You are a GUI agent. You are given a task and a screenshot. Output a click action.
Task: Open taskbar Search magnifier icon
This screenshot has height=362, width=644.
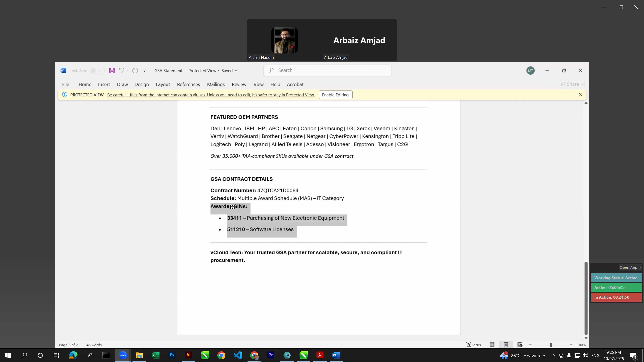coord(24,355)
